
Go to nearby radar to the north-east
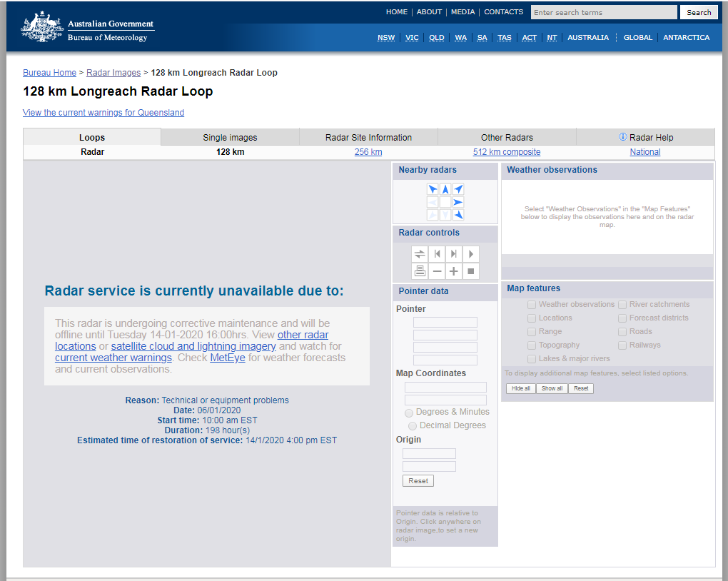point(458,189)
